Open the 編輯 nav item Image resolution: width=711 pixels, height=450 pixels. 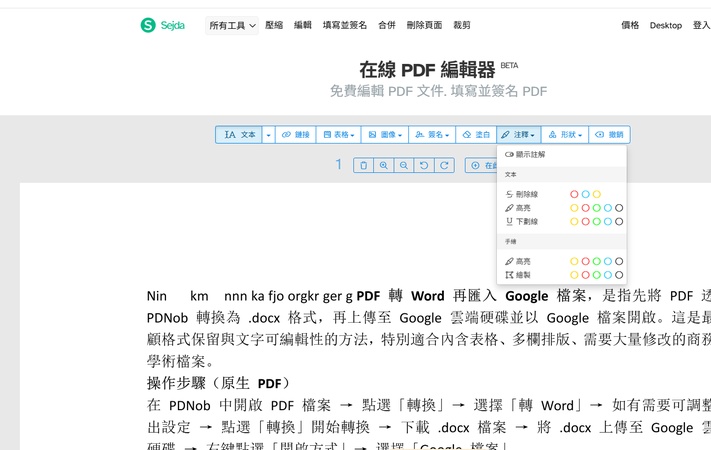[302, 25]
